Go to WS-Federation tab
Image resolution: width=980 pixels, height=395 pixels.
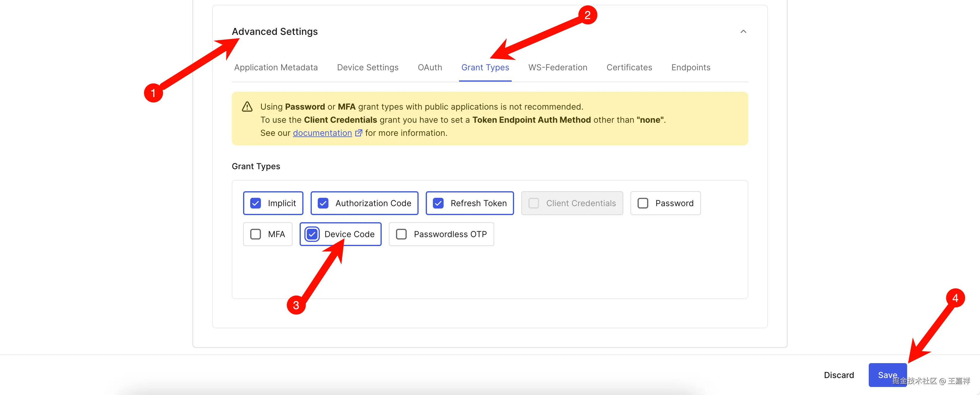tap(557, 67)
